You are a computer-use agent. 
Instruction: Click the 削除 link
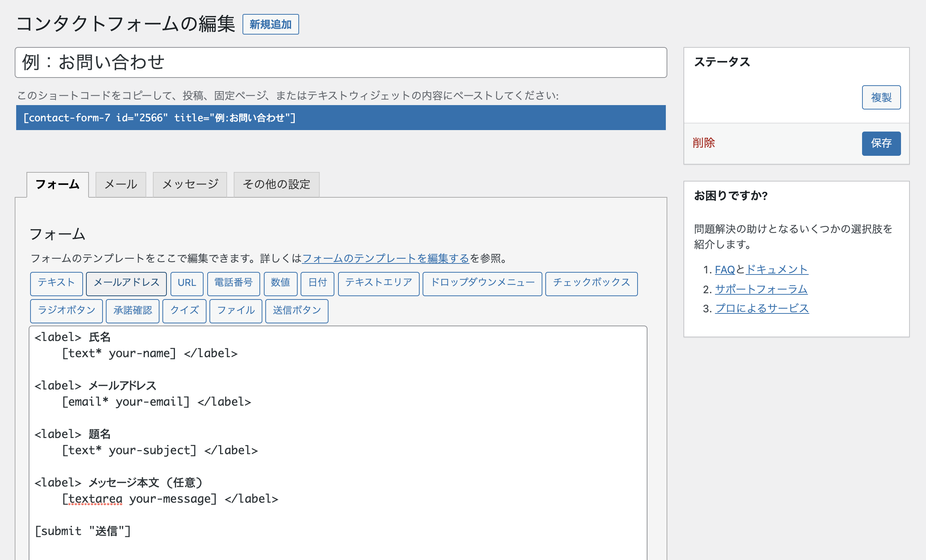click(704, 143)
